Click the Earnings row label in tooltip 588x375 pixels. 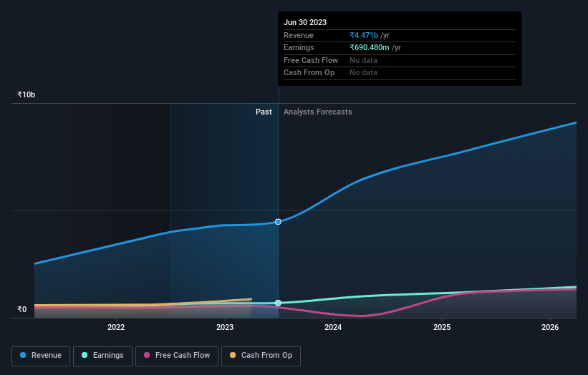[x=299, y=47]
